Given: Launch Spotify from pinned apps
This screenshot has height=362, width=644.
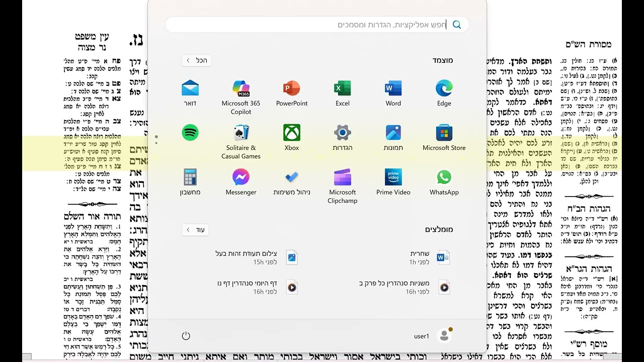Looking at the screenshot, I should (190, 133).
